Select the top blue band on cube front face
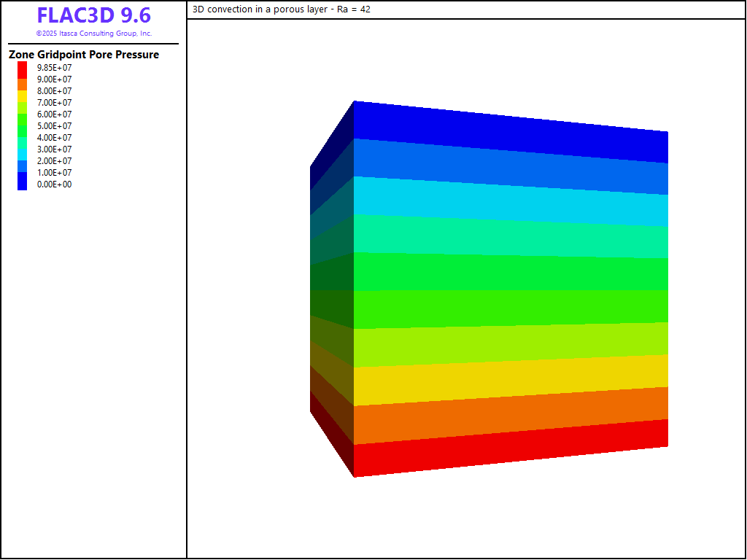The height and width of the screenshot is (560, 747). [511, 131]
